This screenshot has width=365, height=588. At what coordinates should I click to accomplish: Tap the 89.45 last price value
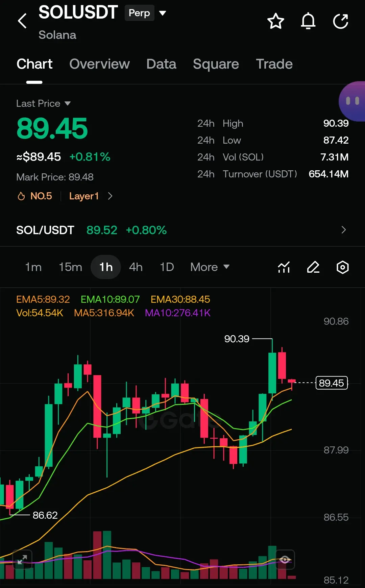52,128
